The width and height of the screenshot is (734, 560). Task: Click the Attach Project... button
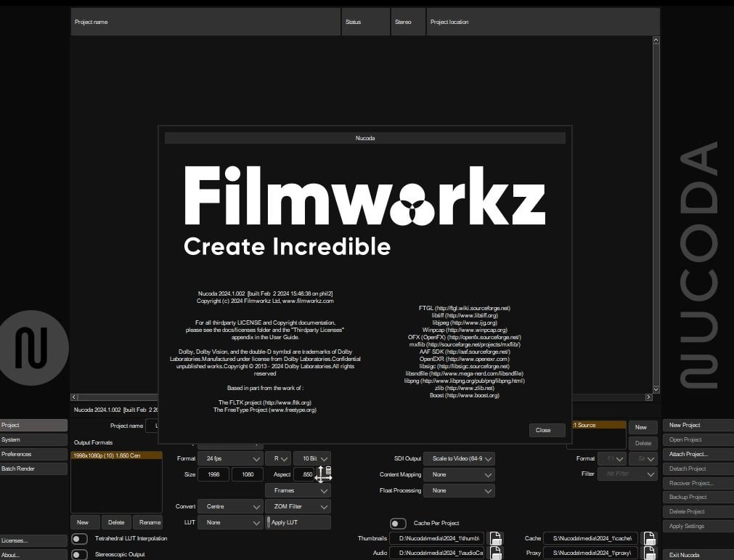pos(698,454)
